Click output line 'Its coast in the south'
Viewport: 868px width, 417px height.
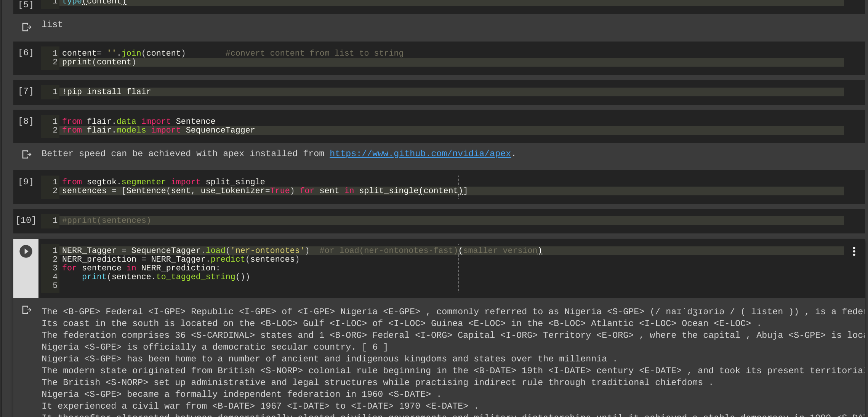401,323
